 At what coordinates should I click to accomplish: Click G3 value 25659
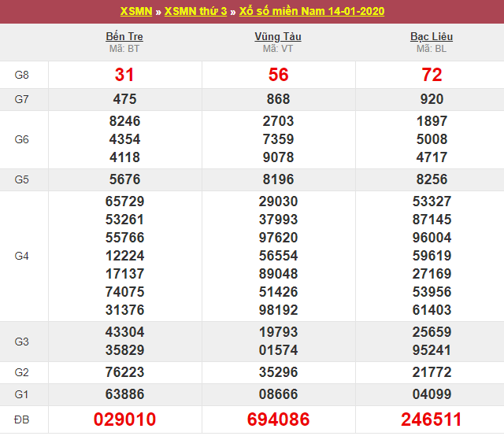click(432, 332)
